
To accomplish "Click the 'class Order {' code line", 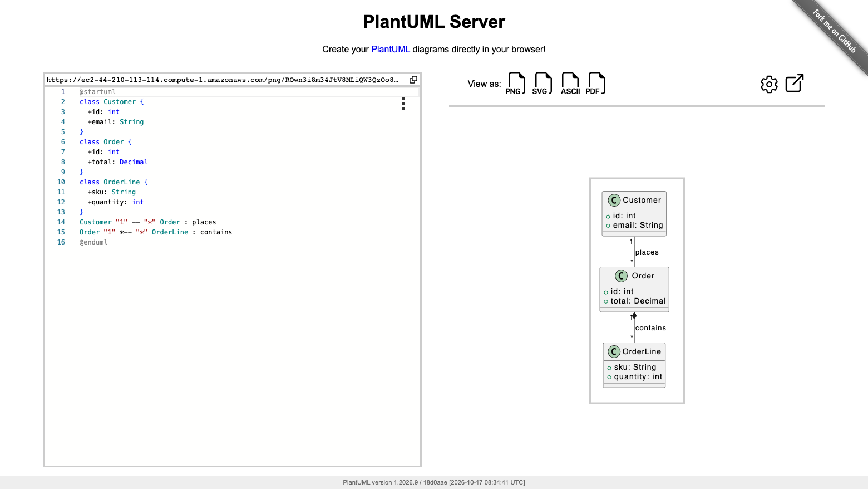I will pyautogui.click(x=106, y=142).
